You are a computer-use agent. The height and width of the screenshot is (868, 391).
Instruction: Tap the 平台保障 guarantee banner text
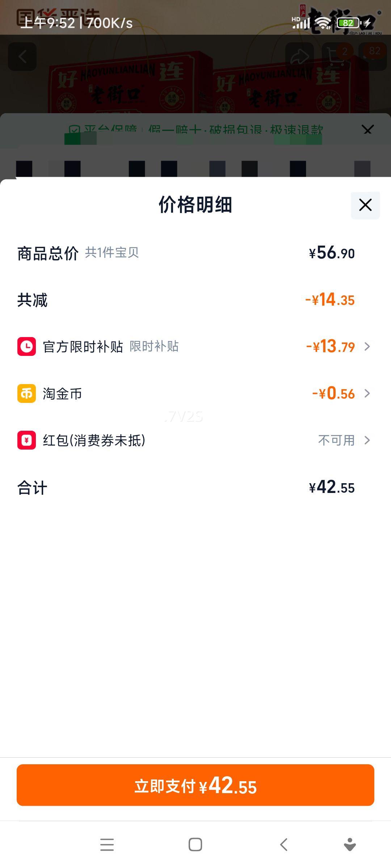195,129
